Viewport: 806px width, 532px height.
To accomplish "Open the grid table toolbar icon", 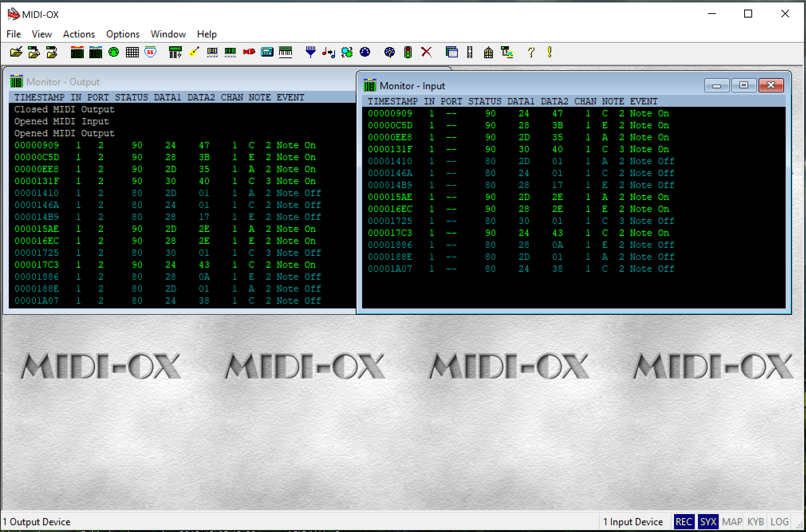I will click(x=132, y=52).
